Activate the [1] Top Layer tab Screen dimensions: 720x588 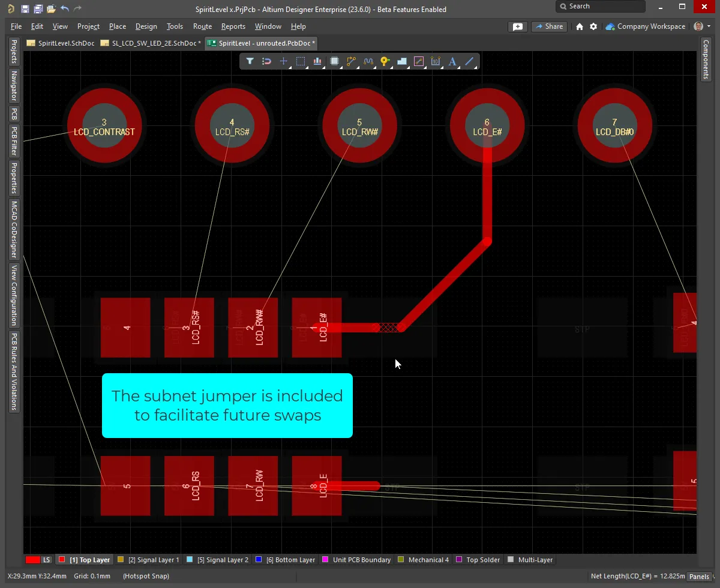coord(85,560)
